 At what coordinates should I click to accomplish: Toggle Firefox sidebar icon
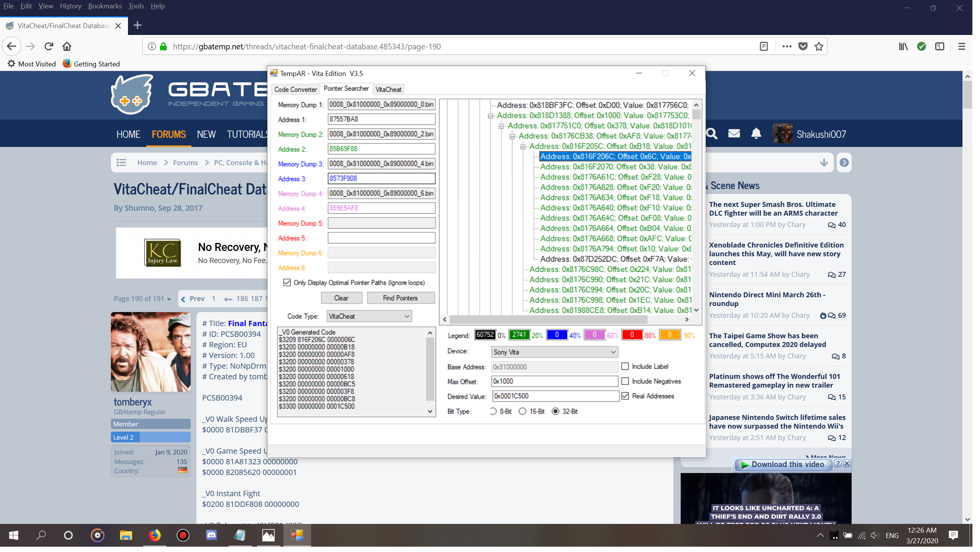point(940,47)
